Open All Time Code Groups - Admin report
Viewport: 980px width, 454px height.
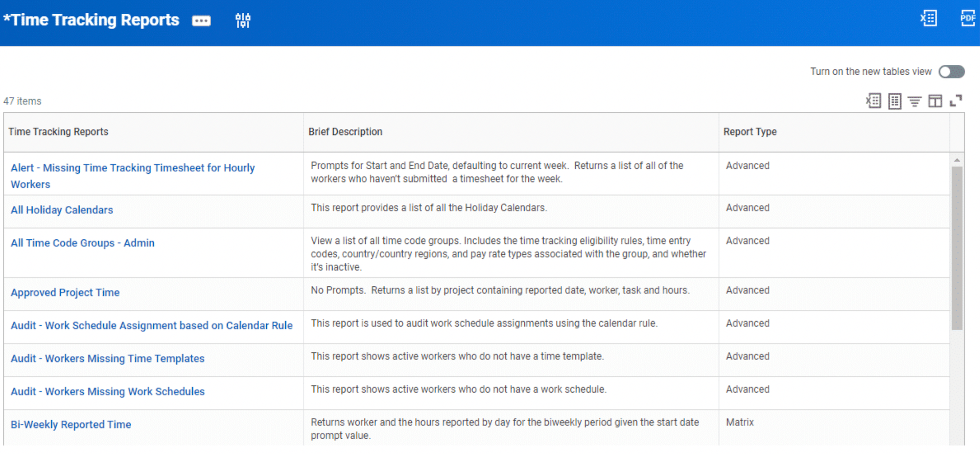[82, 243]
